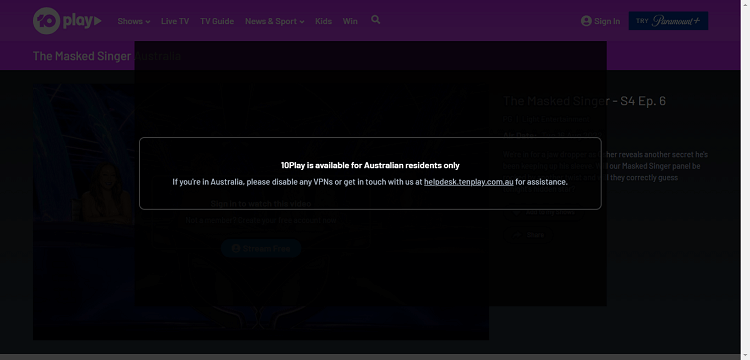Open the helpdesk.tenplay.com.au link
This screenshot has height=360, width=750.
point(468,182)
